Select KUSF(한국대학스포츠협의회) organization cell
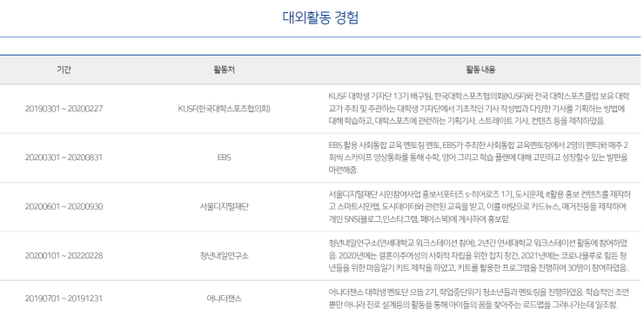This screenshot has width=644, height=316. click(224, 109)
